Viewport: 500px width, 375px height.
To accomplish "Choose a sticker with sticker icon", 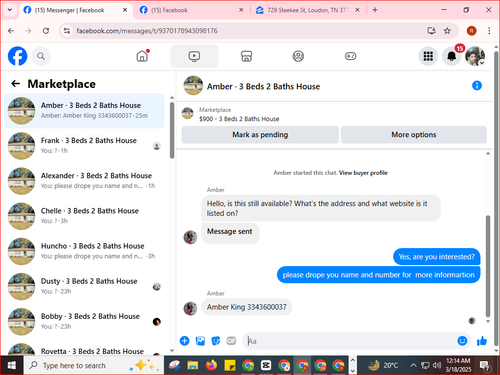I will pyautogui.click(x=216, y=341).
